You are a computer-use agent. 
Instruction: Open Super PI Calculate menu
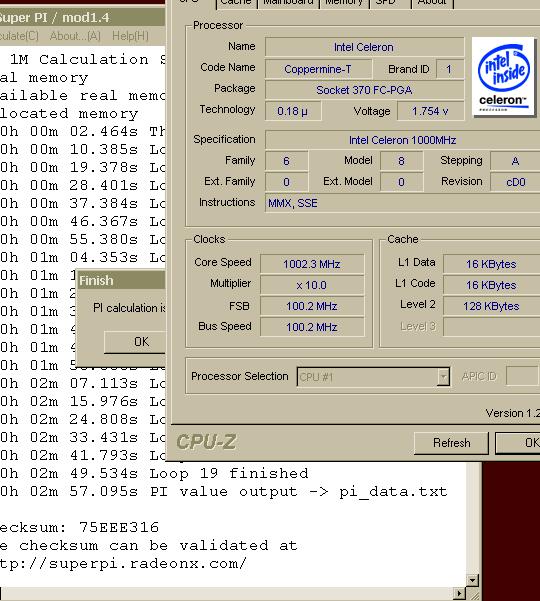tap(19, 36)
